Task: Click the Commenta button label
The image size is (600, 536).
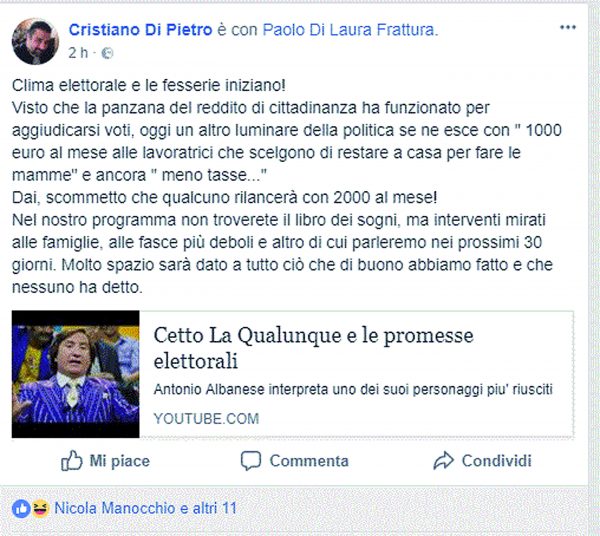Action: (x=309, y=461)
